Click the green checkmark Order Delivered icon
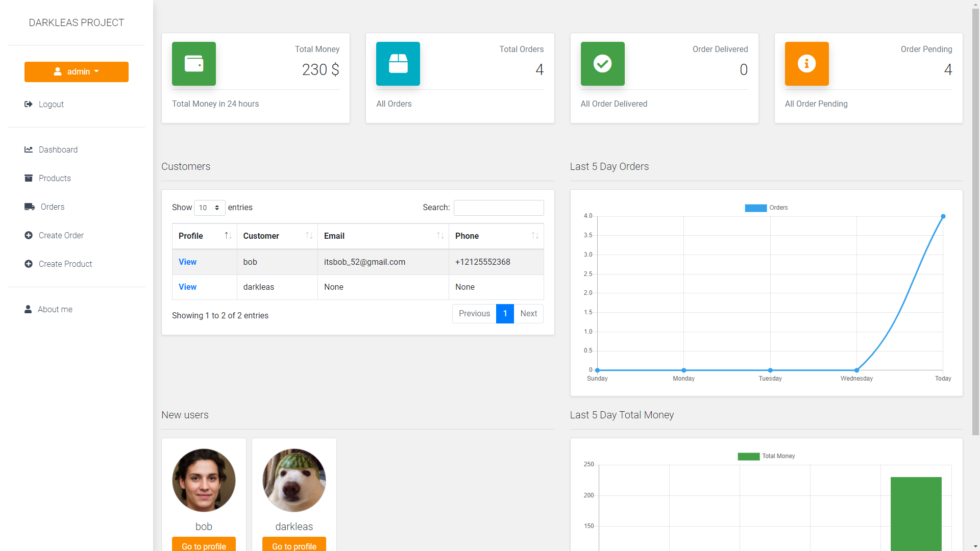The image size is (980, 551). pyautogui.click(x=602, y=64)
